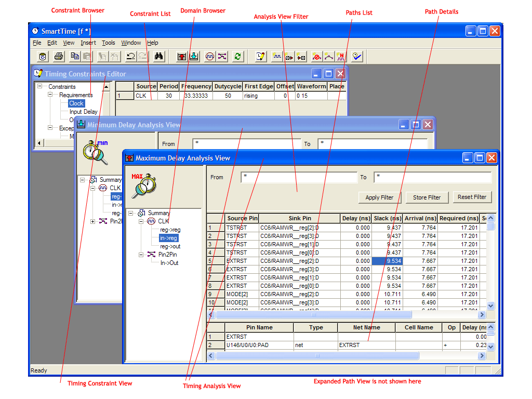This screenshot has width=532, height=399.
Task: Click the To field in Maximum Delay Analysis View
Action: click(433, 178)
